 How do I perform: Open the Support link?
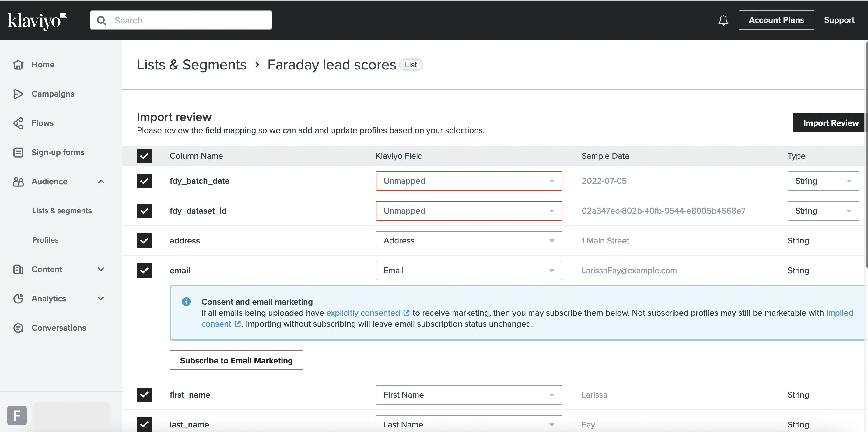[839, 20]
